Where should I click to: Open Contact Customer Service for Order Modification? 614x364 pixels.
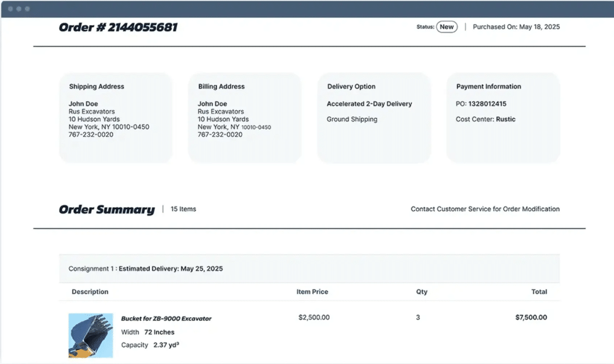click(x=485, y=209)
